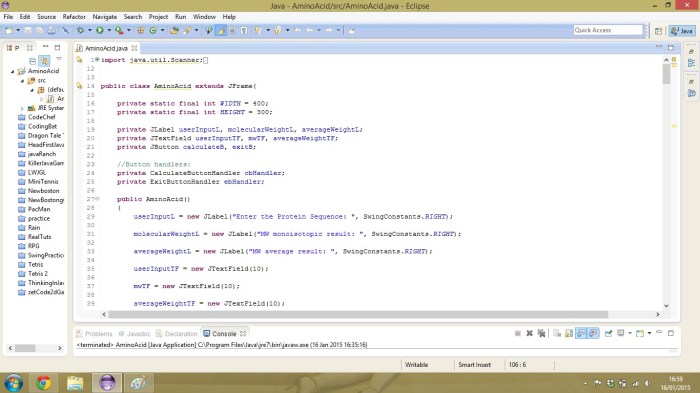The width and height of the screenshot is (700, 393).
Task: Open Package Explorer view menu triangle
Action: (59, 59)
